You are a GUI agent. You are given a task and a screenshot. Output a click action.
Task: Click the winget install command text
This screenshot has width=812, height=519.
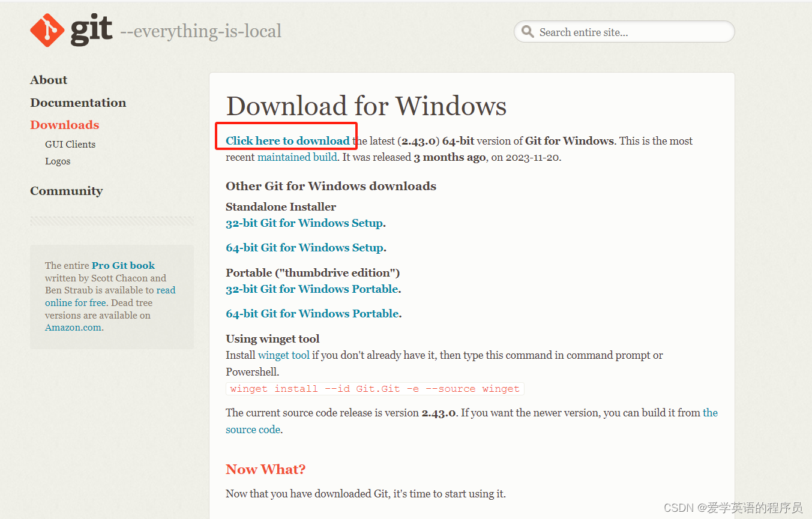coord(375,389)
